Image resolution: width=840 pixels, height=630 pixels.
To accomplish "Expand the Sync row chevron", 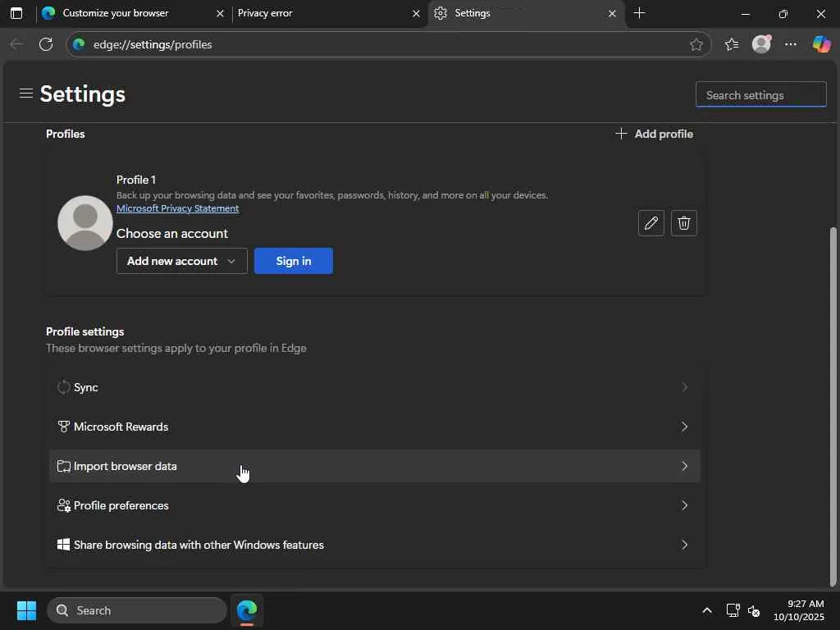I will click(x=684, y=387).
